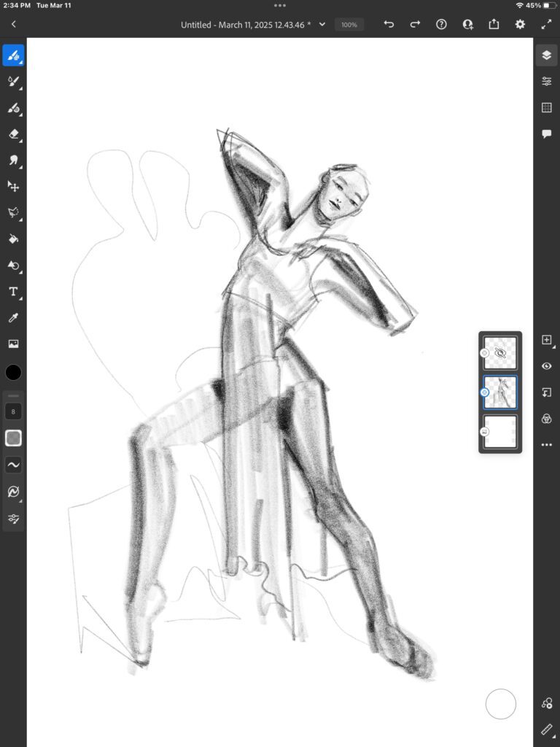The width and height of the screenshot is (560, 747).
Task: Open the ruler drawing aids icon
Action: 546,729
